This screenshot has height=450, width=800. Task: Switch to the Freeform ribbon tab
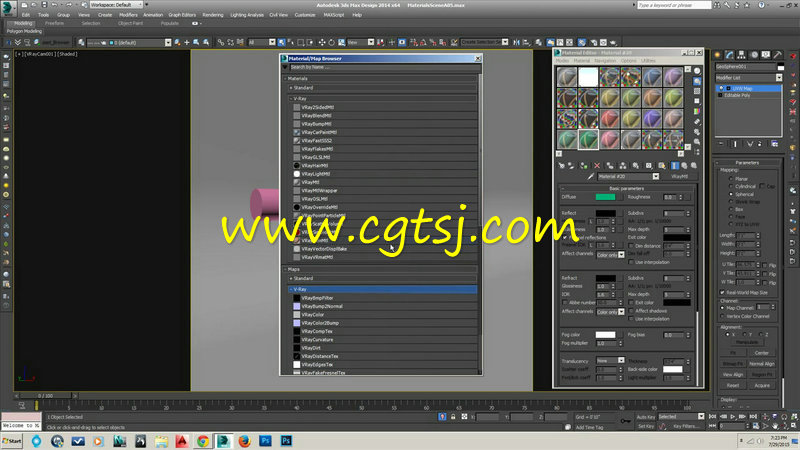[54, 23]
